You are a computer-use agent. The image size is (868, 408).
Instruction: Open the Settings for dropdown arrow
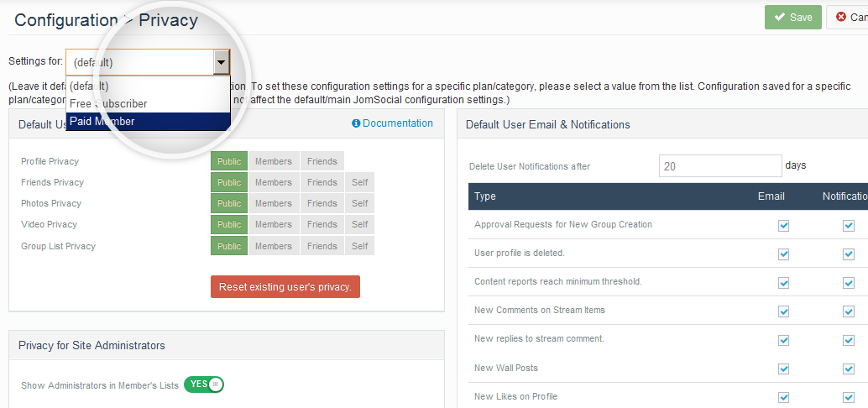point(221,62)
